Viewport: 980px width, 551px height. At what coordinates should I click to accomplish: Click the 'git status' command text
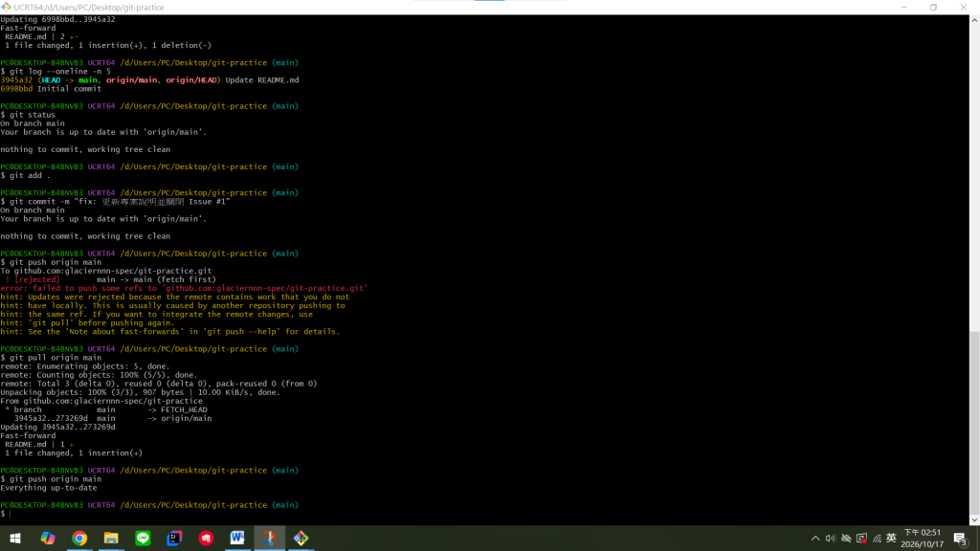click(33, 115)
